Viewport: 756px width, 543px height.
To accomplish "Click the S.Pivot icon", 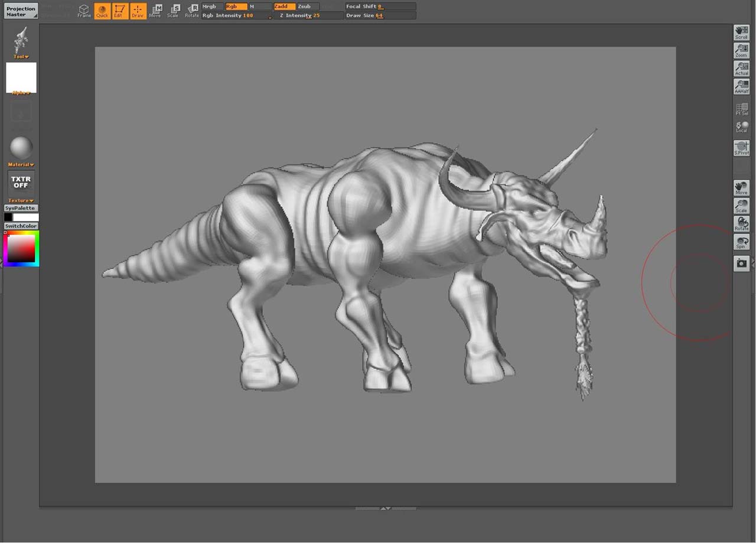I will [741, 148].
